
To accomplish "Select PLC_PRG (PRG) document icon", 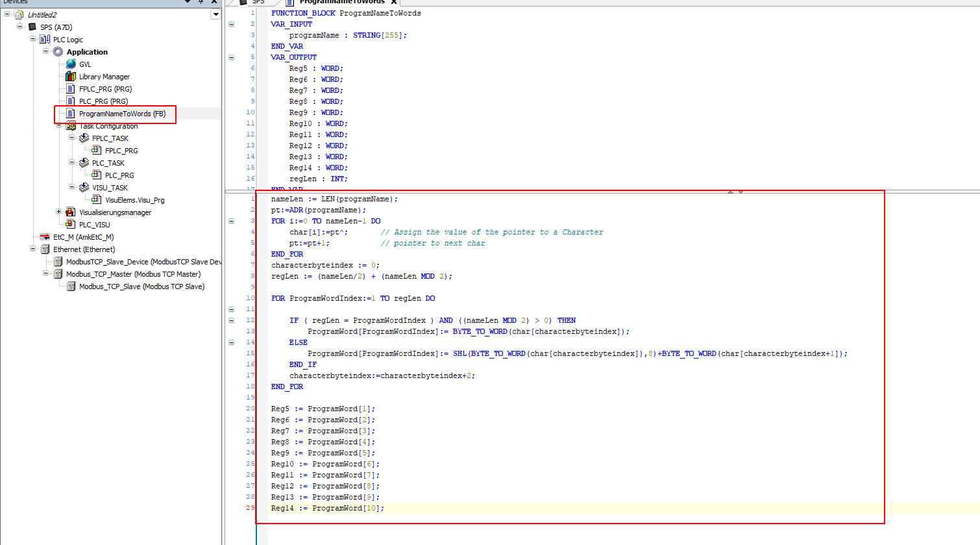I will point(71,101).
